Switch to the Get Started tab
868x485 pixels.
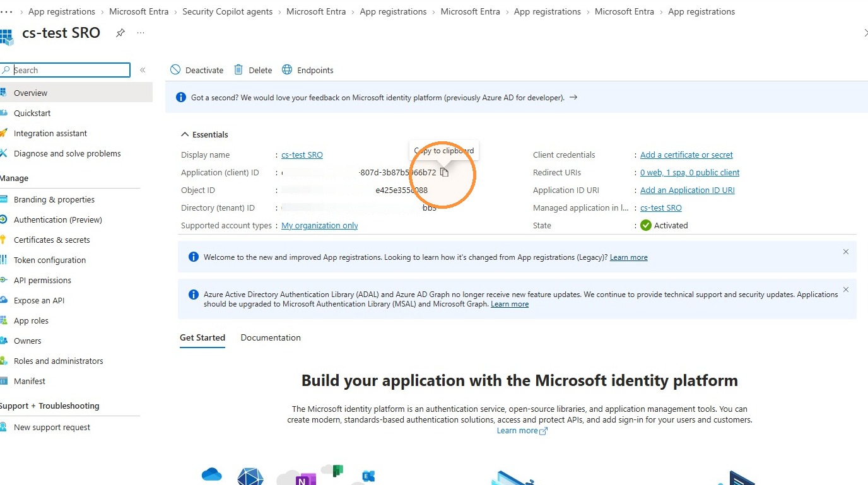(x=202, y=338)
